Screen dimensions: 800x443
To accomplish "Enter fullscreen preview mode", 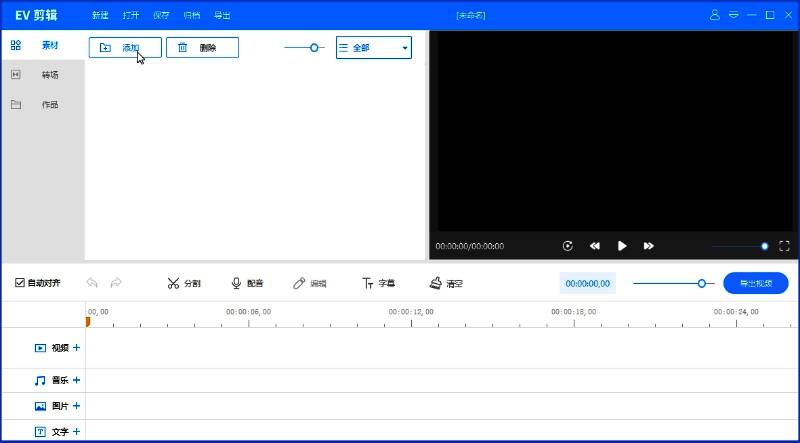I will [x=784, y=245].
